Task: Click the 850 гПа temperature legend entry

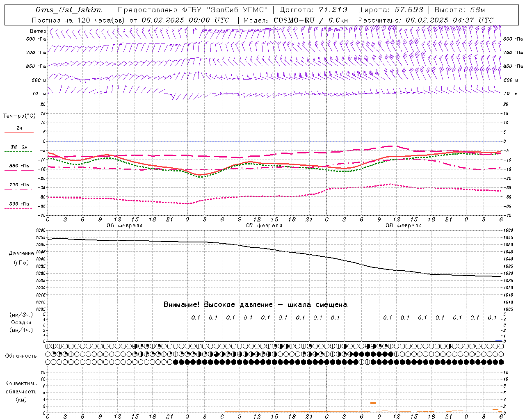Action: click(19, 166)
